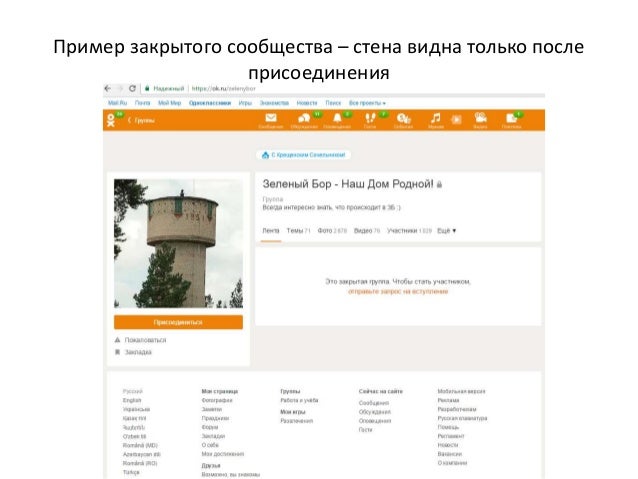Screen dimensions: 638x479
Task: Click the browser forward arrow
Action: click(120, 88)
